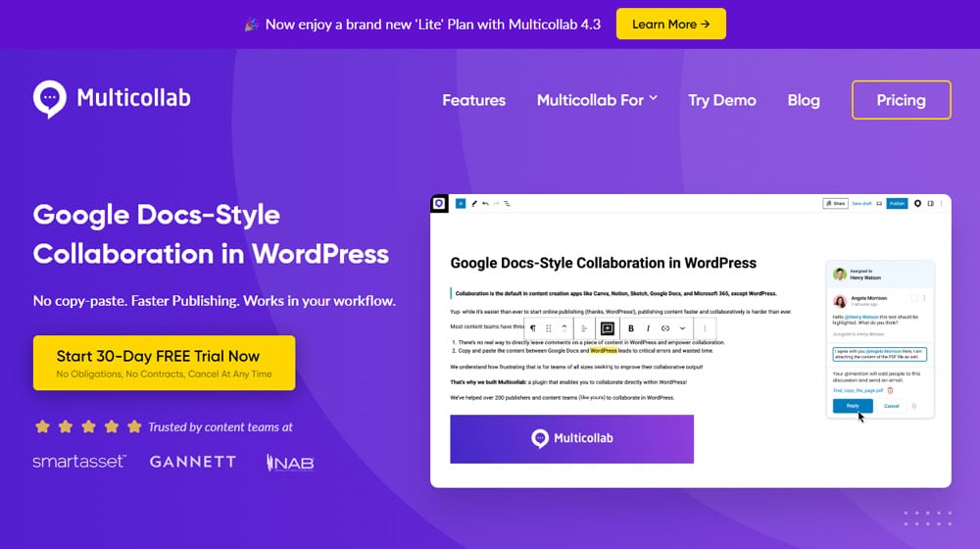980x549 pixels.
Task: Open the block toolbar three-dots options
Action: [x=705, y=328]
